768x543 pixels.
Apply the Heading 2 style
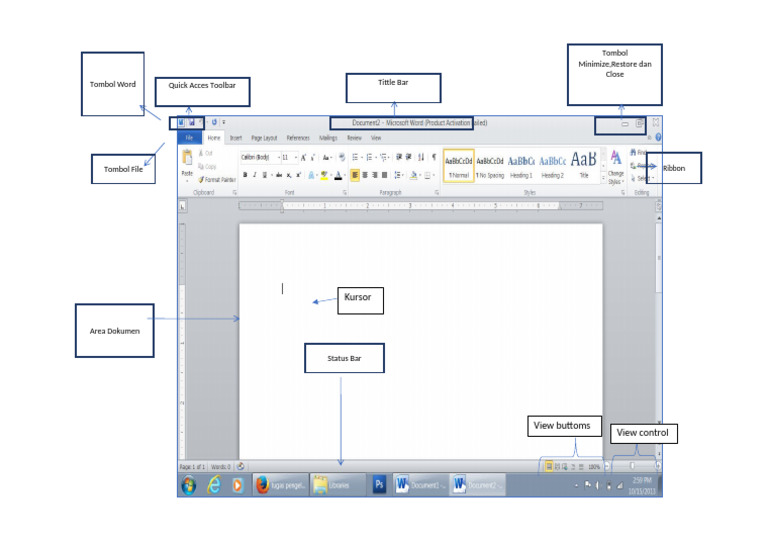point(552,166)
